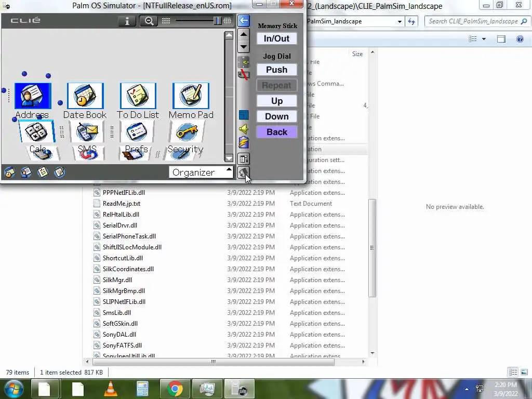This screenshot has width=532, height=399.
Task: Click the blue back arrow silkscreen button
Action: [x=243, y=21]
